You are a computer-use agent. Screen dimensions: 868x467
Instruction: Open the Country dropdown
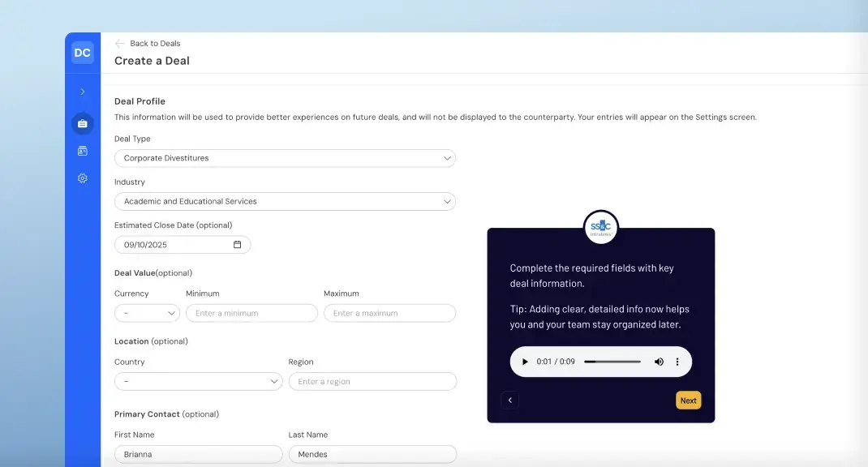click(x=198, y=381)
